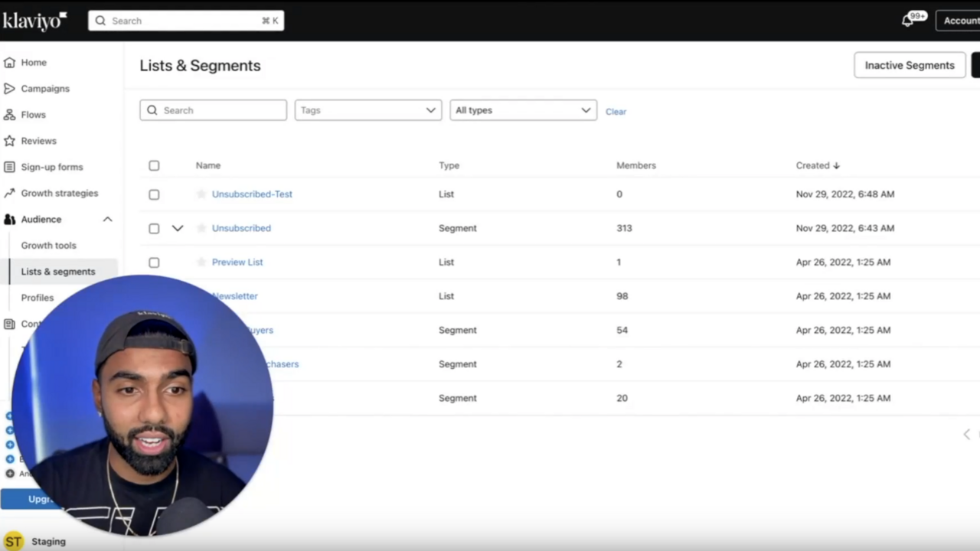Collapse the Audience menu chevron
Image resolution: width=980 pixels, height=551 pixels.
pos(108,219)
